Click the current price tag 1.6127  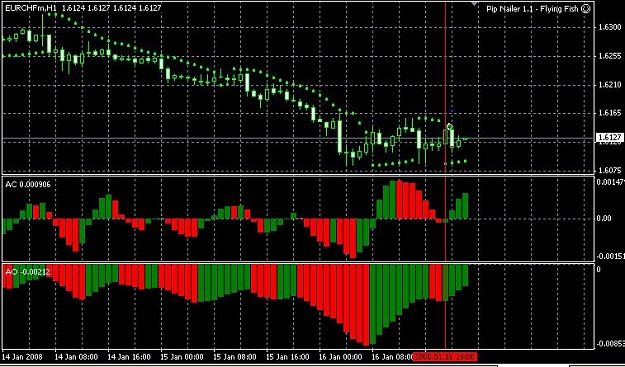point(610,137)
